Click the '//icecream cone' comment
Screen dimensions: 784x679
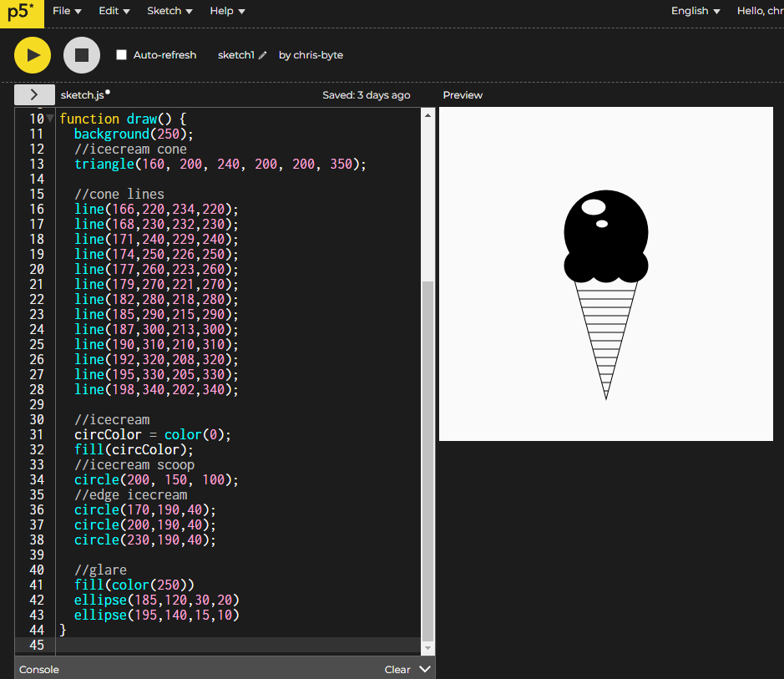pos(130,149)
